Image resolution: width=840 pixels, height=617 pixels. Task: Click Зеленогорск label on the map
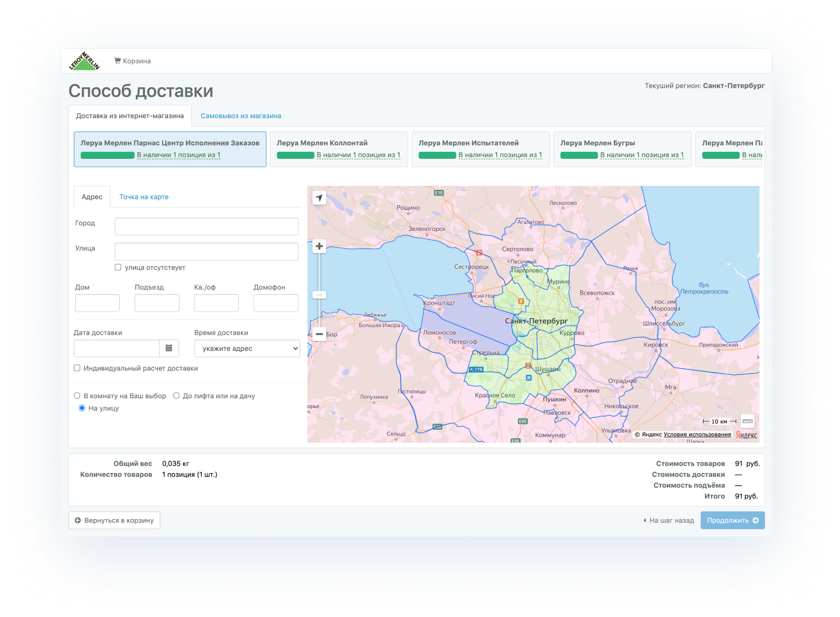[x=427, y=229]
